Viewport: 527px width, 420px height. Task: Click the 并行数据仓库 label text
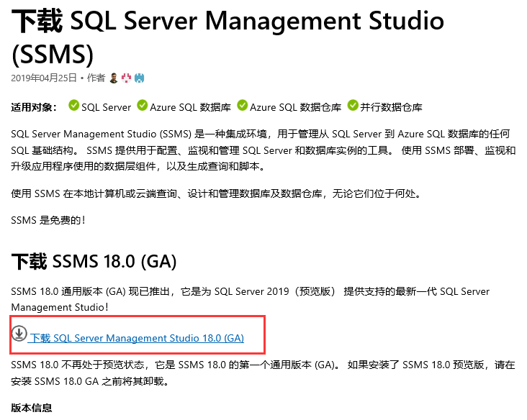point(391,107)
